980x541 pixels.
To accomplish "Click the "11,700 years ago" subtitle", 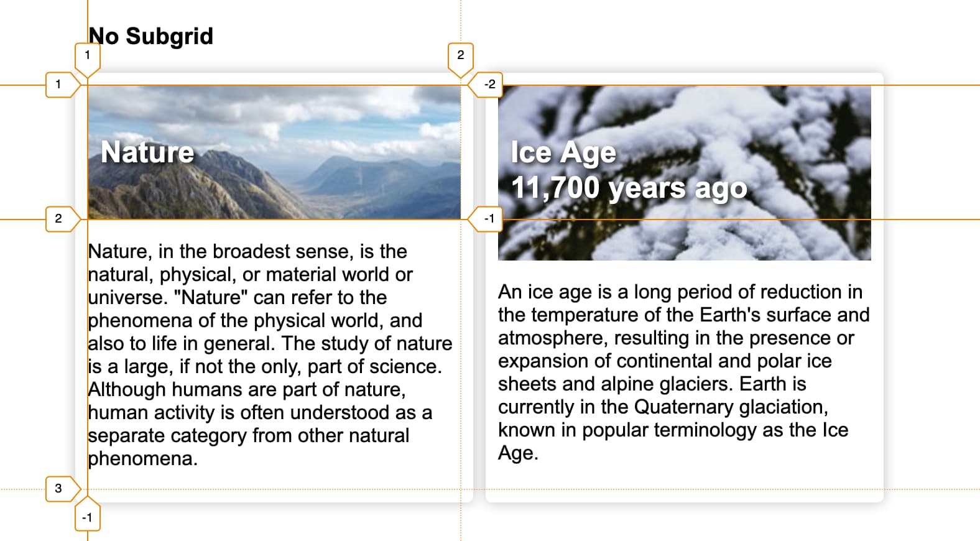I will (629, 188).
